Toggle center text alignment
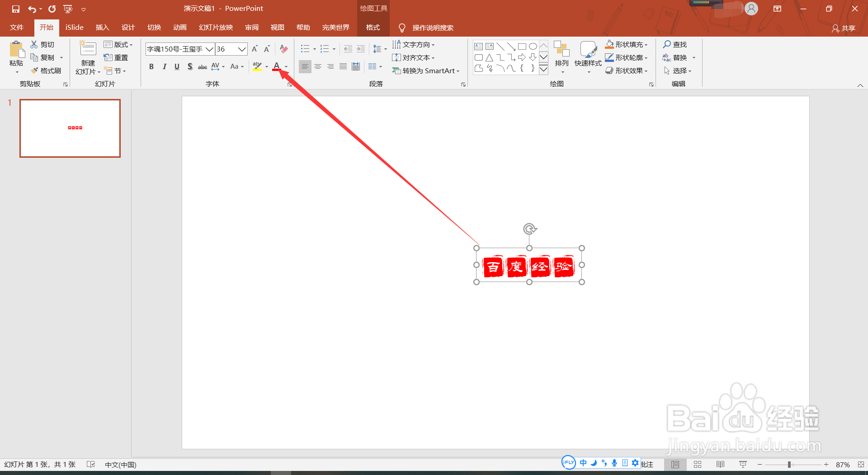Screen dimensions: 868x475 (x=318, y=66)
